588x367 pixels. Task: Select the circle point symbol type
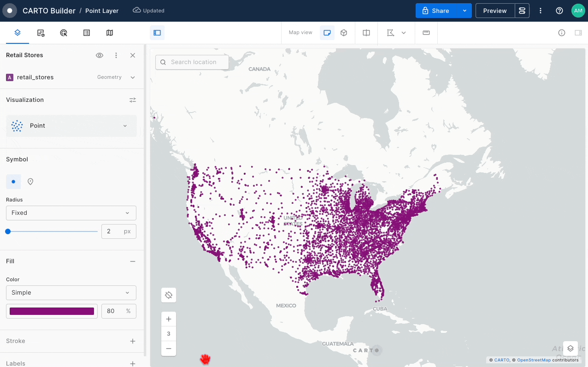pyautogui.click(x=13, y=182)
